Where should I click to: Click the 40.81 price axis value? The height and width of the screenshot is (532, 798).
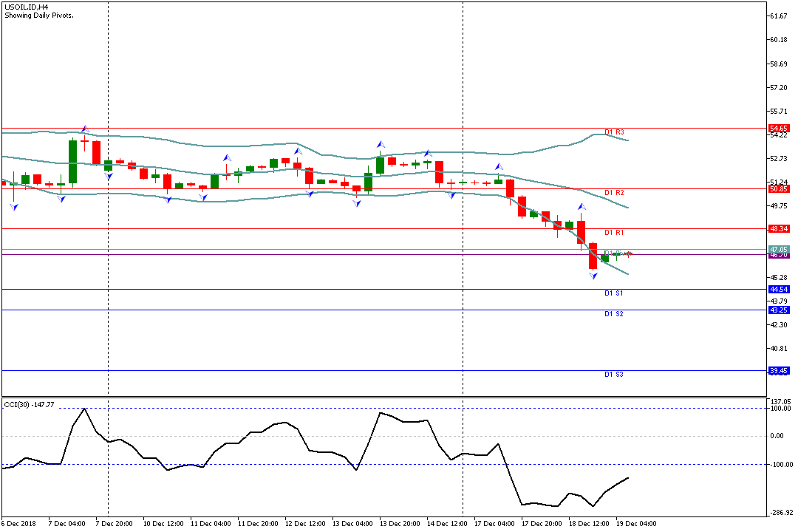click(779, 349)
